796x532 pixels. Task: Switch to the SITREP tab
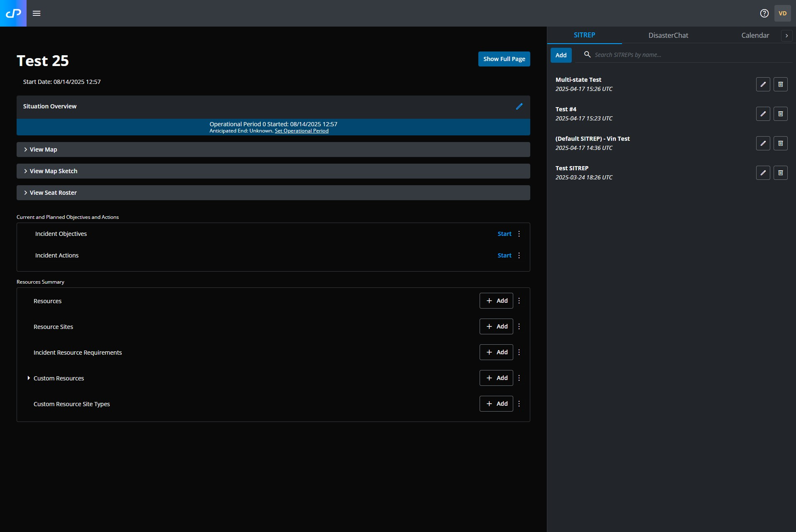click(584, 35)
